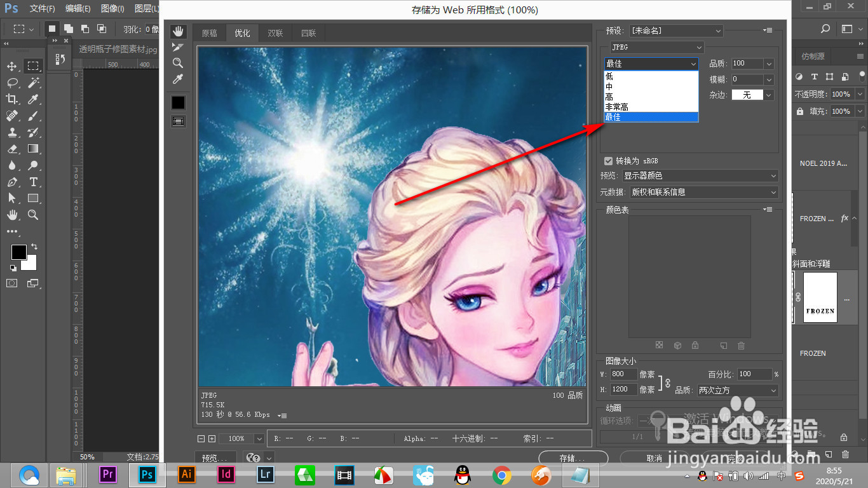Screen dimensions: 868x488
Task: Choose 最佳 in quality preset list
Action: (x=651, y=117)
